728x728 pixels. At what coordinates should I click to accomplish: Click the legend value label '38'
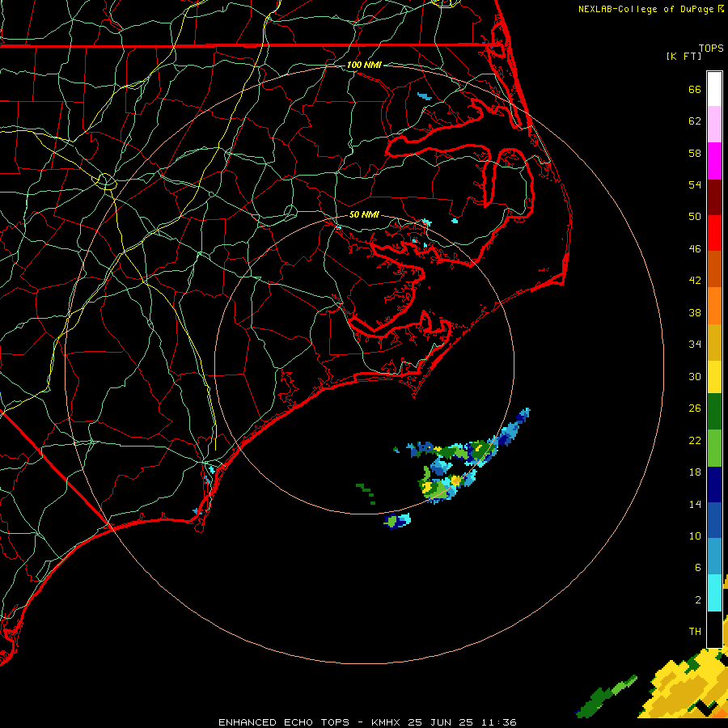(x=695, y=312)
